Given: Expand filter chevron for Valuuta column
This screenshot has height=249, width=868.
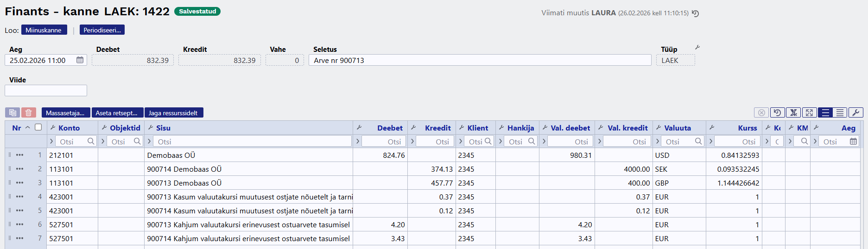Looking at the screenshot, I should point(657,141).
